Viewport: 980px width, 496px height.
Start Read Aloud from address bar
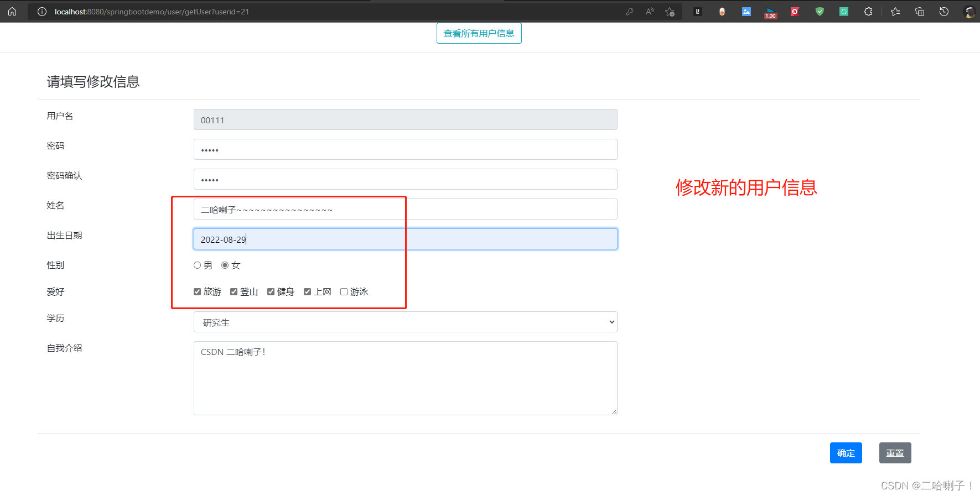tap(650, 12)
